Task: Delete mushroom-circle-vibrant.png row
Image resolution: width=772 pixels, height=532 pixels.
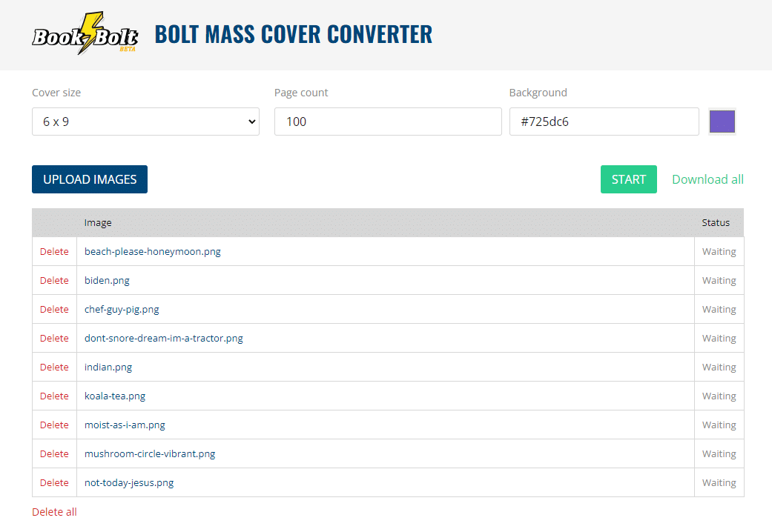Action: click(x=54, y=453)
